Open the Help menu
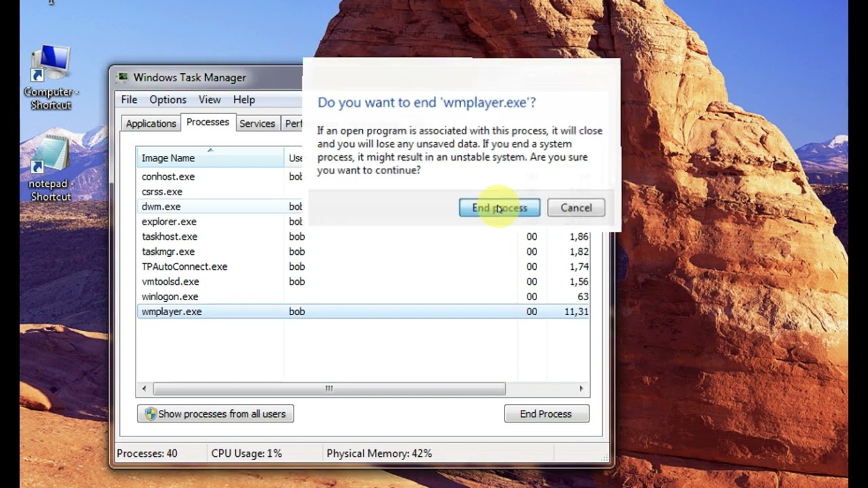The width and height of the screenshot is (868, 488). click(244, 100)
